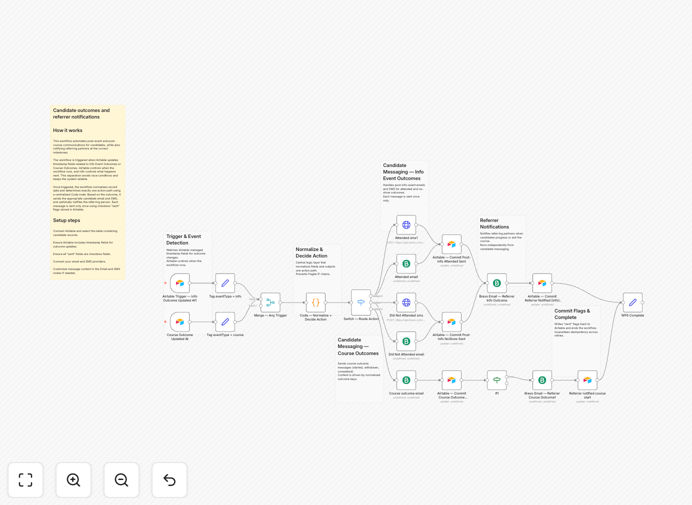Select the Tag eventType = info node
Image resolution: width=692 pixels, height=505 pixels.
(x=225, y=283)
